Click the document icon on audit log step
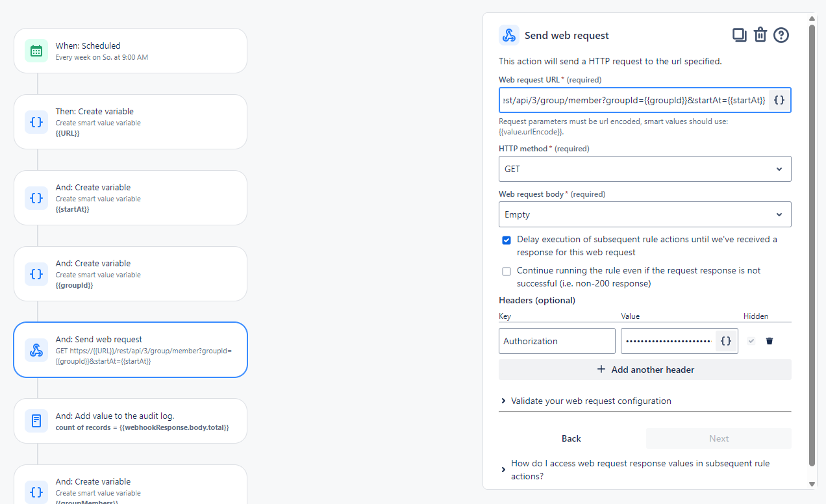This screenshot has width=826, height=504. click(x=36, y=421)
